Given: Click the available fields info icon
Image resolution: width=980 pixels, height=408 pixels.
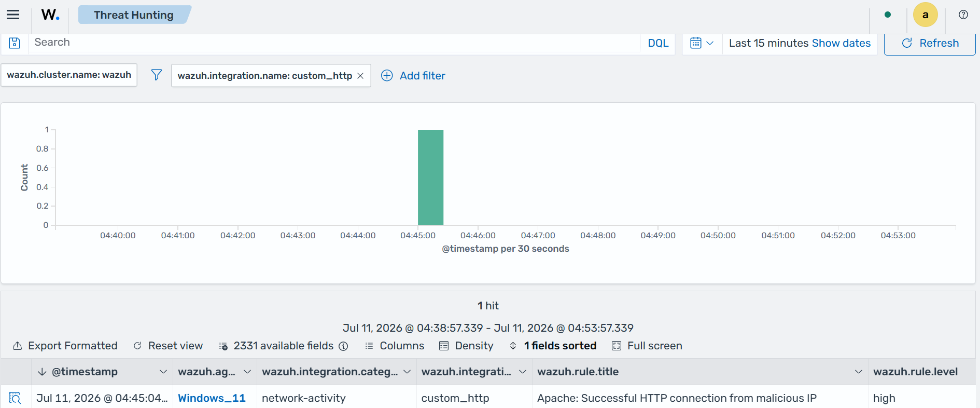Looking at the screenshot, I should click(343, 346).
